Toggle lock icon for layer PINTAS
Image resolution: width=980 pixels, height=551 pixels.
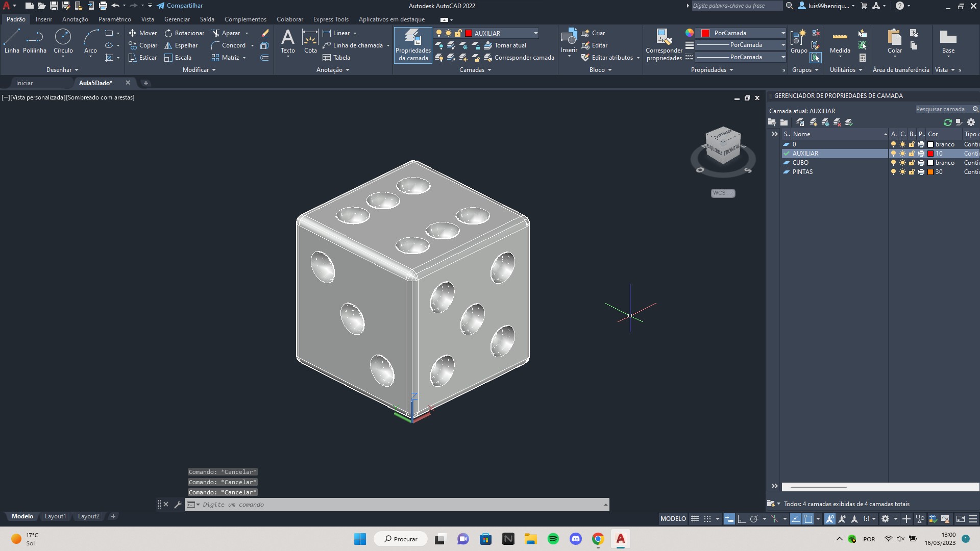tap(912, 172)
